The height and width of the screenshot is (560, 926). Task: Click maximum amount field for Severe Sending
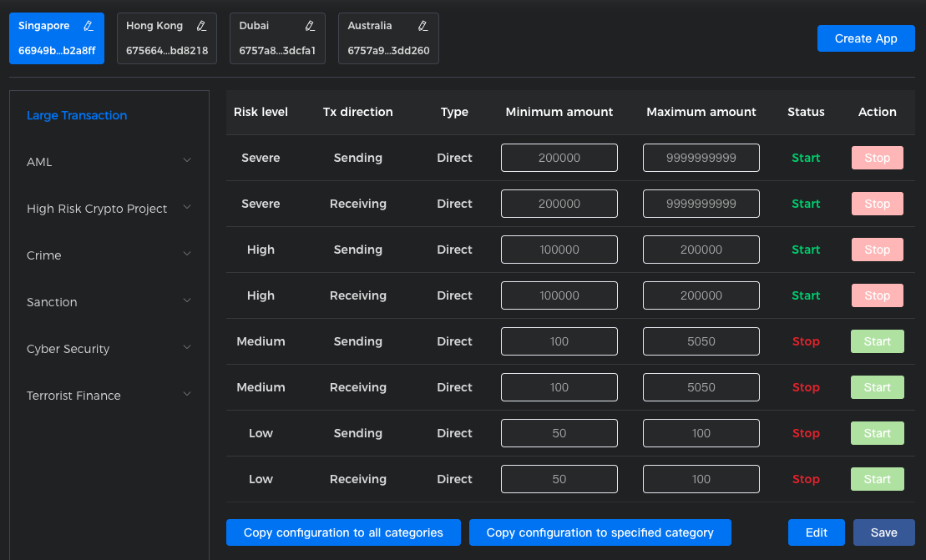(x=701, y=158)
